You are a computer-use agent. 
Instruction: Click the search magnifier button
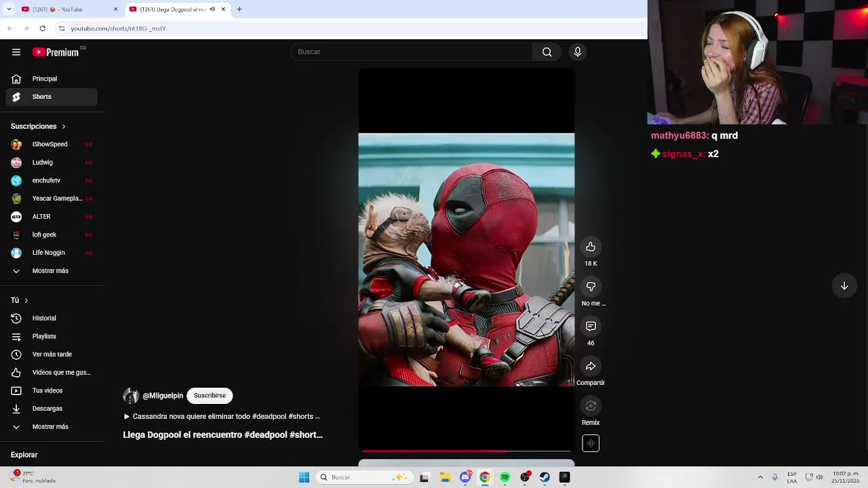click(x=547, y=52)
